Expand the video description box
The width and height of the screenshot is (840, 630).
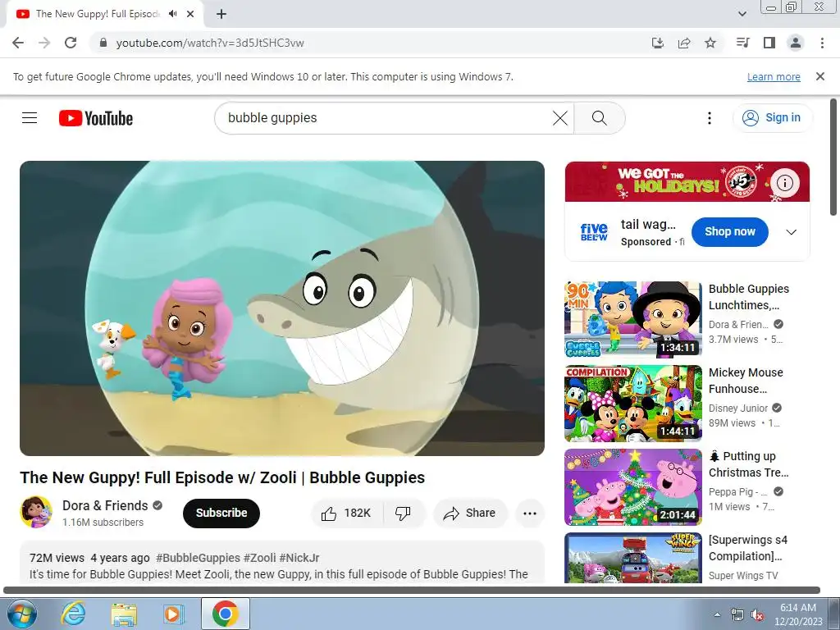[282, 563]
